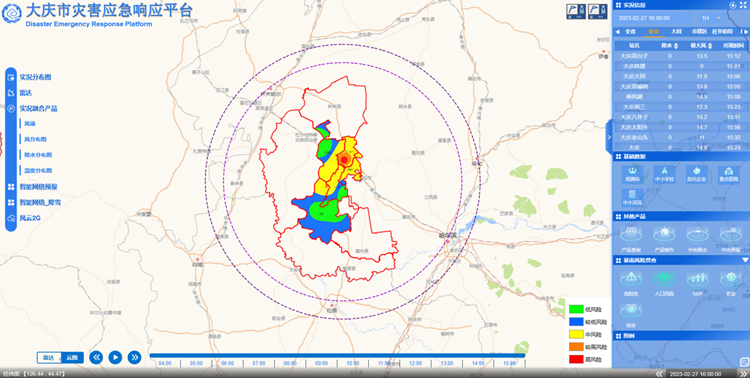This screenshot has height=378, width=750.
Task: Click the date-time field 2023-02-27 16:00:00
Action: coord(643,18)
